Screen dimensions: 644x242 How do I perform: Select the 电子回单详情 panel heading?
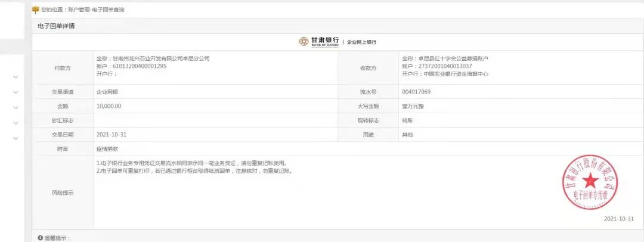coord(56,26)
